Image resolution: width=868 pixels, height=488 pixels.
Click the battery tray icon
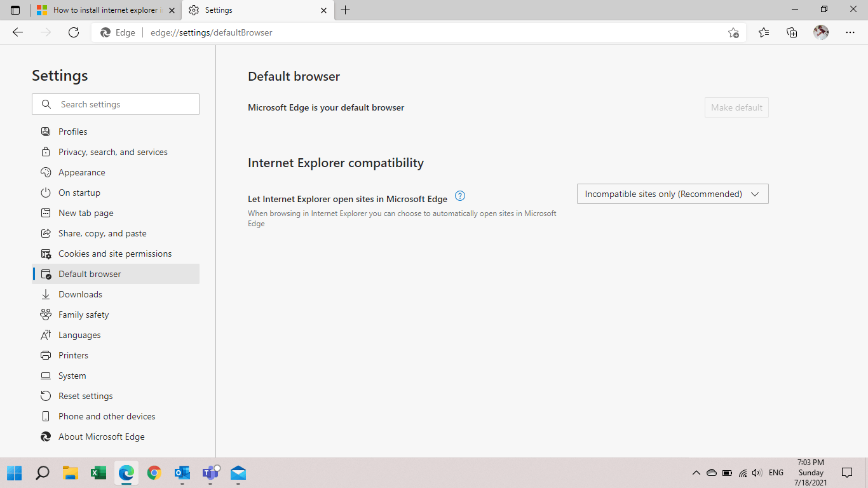(x=727, y=473)
